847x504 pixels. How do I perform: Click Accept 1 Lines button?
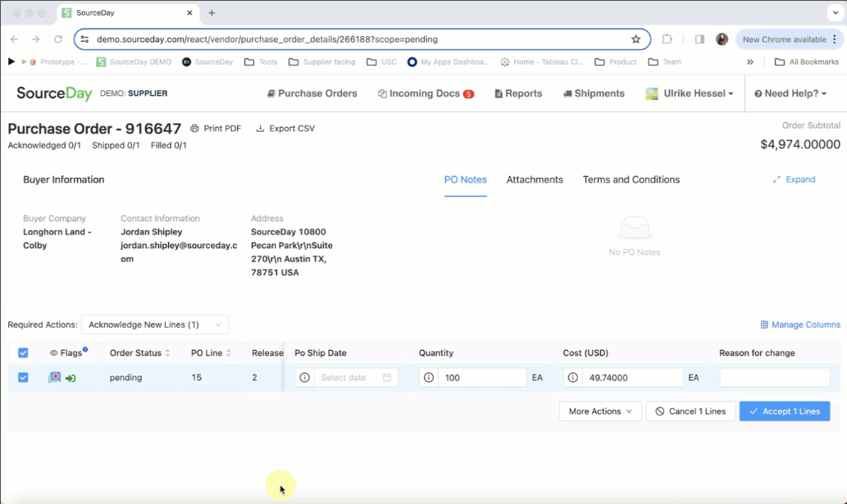coord(785,411)
